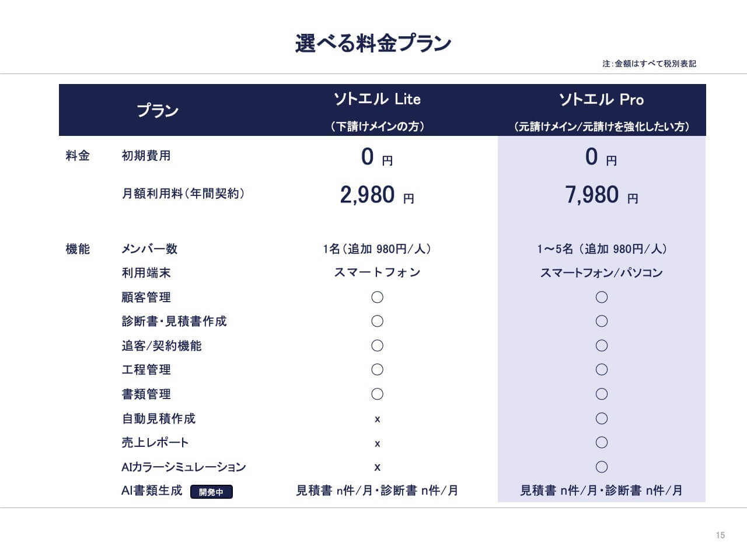Image resolution: width=747 pixels, height=560 pixels.
Task: Click the x mark for 売上レポート under Lite
Action: [377, 443]
